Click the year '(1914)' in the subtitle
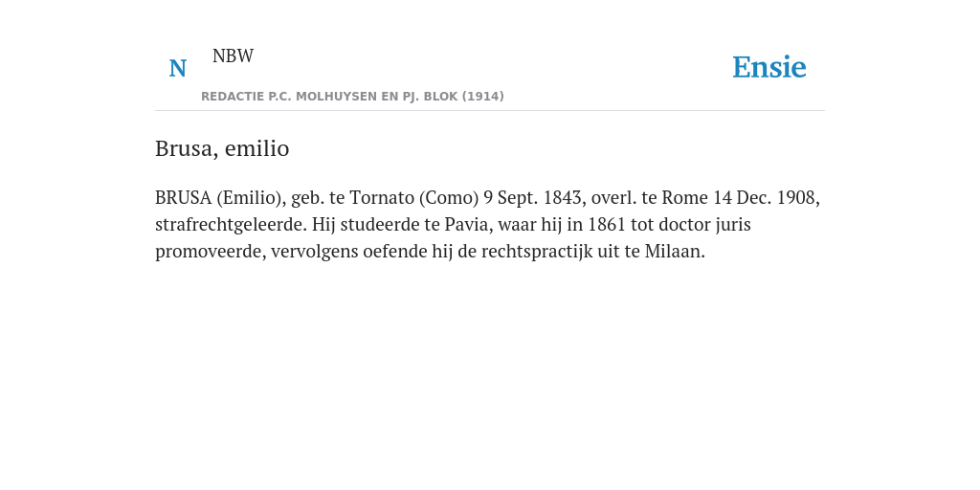Image resolution: width=980 pixels, height=490 pixels. click(482, 97)
